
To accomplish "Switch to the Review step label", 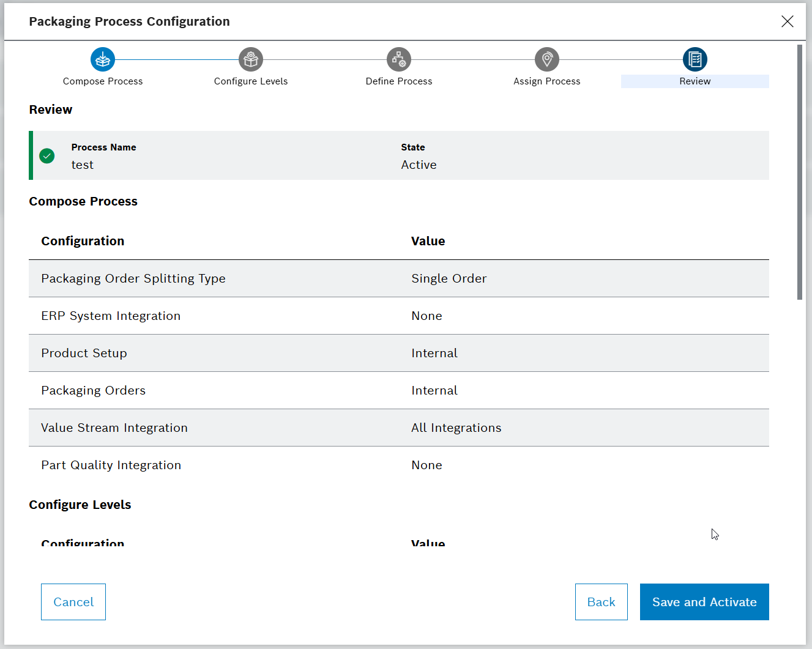I will tap(695, 81).
